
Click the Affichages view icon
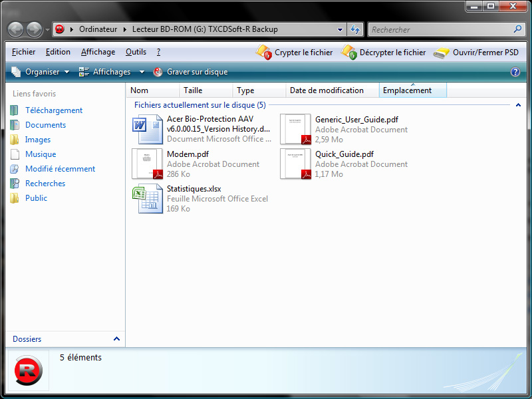click(84, 72)
